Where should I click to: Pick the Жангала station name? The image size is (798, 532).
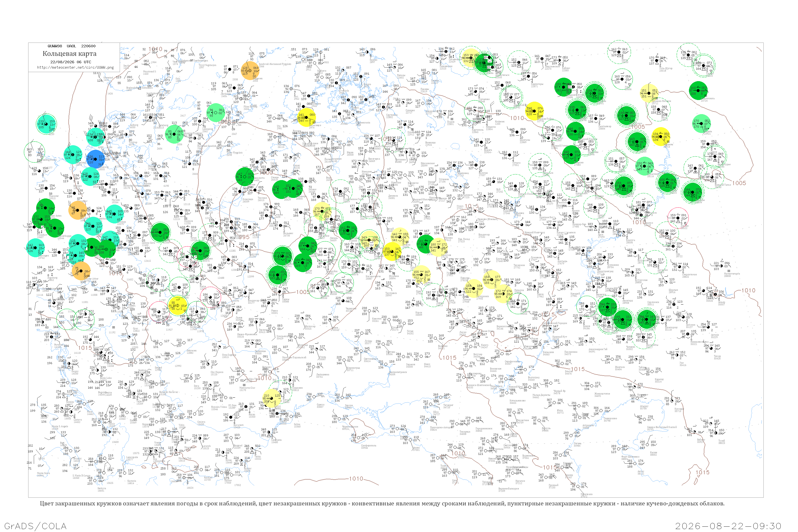click(620, 367)
